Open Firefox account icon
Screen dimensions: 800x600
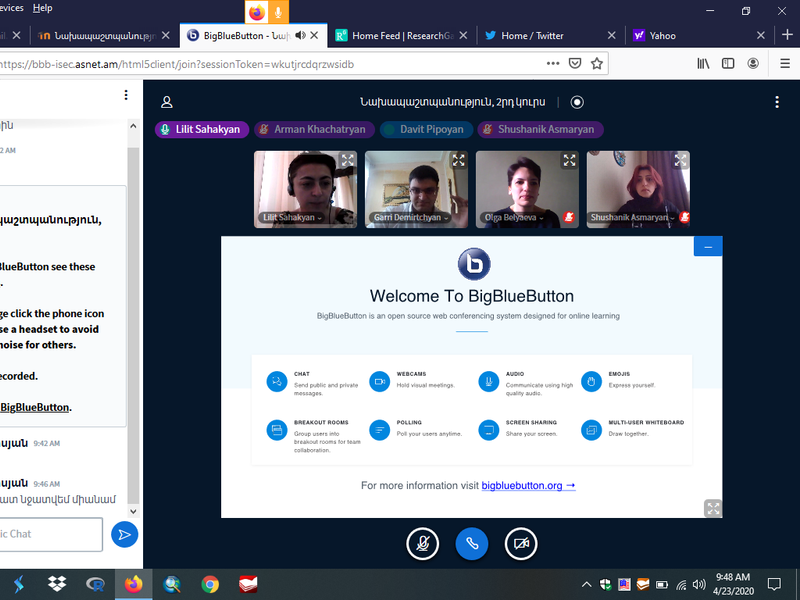pyautogui.click(x=753, y=64)
